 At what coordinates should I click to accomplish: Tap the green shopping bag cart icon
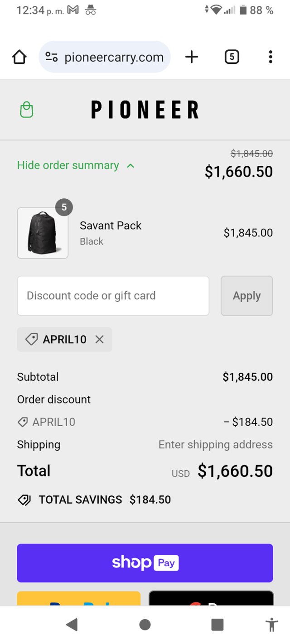tap(27, 110)
